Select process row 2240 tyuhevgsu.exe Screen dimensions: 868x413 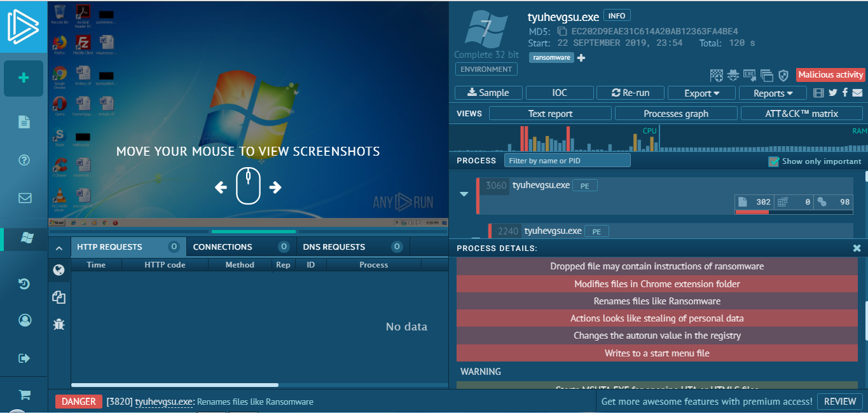click(x=671, y=231)
